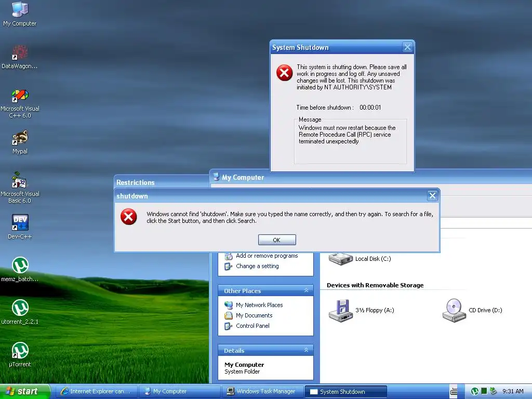Click the µTorrent system tray icon
532x399 pixels.
click(x=475, y=392)
